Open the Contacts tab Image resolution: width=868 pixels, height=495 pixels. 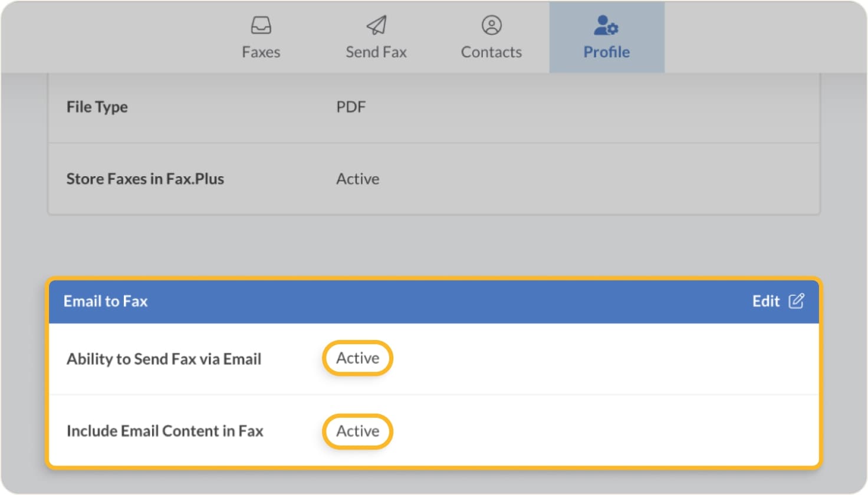491,37
